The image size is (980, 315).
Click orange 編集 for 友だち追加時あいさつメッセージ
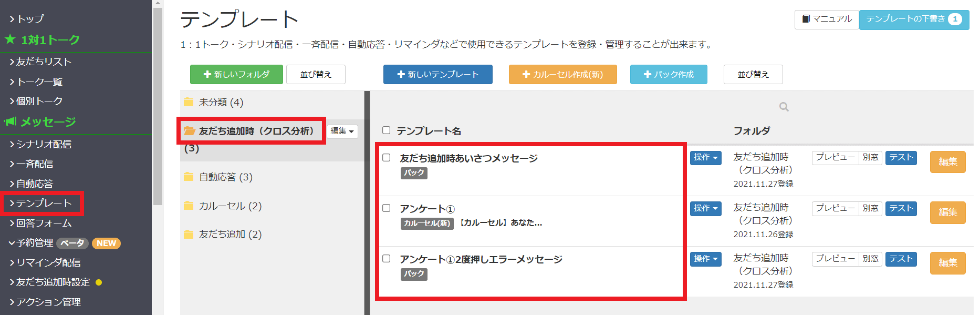(947, 162)
